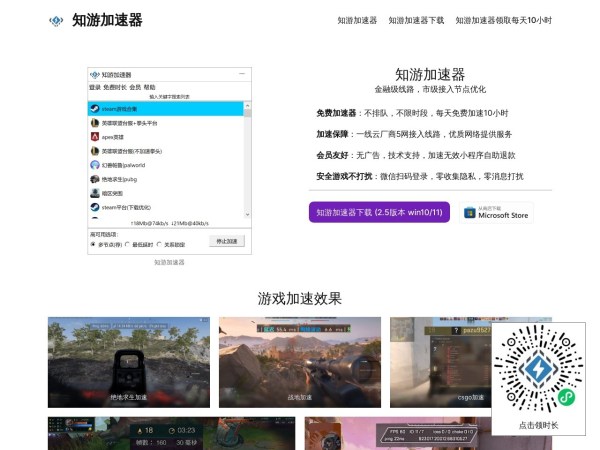Click the 会员友好 feature line
The height and width of the screenshot is (450, 600).
416,155
